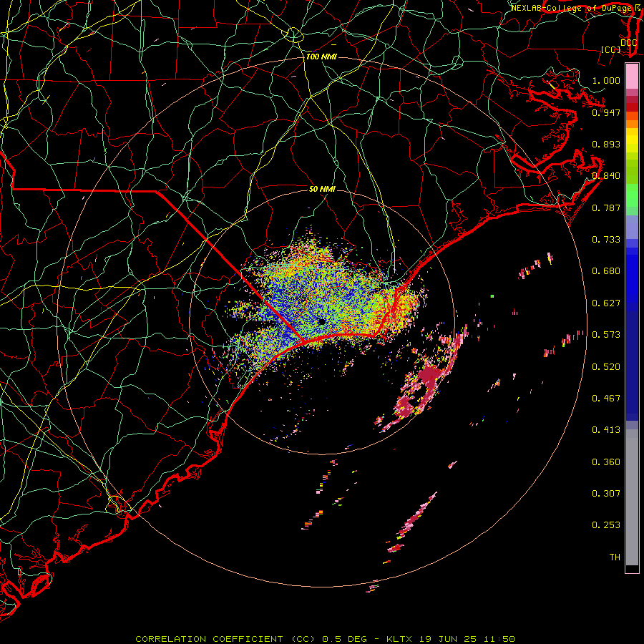This screenshot has height=644, width=644.
Task: Click the 0.573 scale value
Action: pos(606,335)
